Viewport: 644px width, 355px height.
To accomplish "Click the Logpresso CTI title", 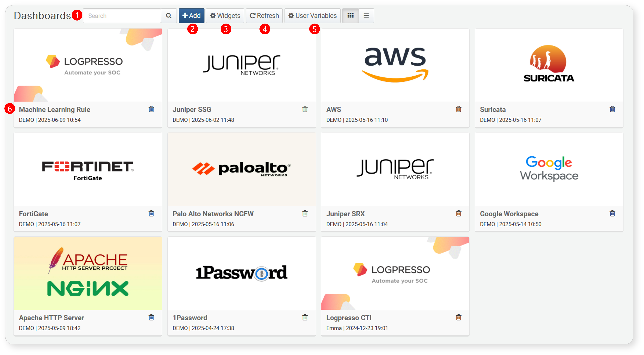I will coord(349,318).
